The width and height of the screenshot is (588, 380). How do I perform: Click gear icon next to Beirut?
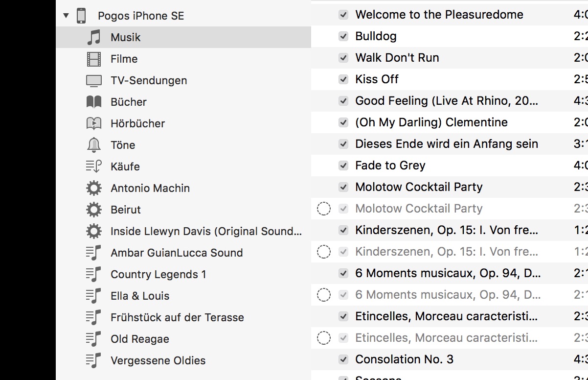tap(93, 210)
